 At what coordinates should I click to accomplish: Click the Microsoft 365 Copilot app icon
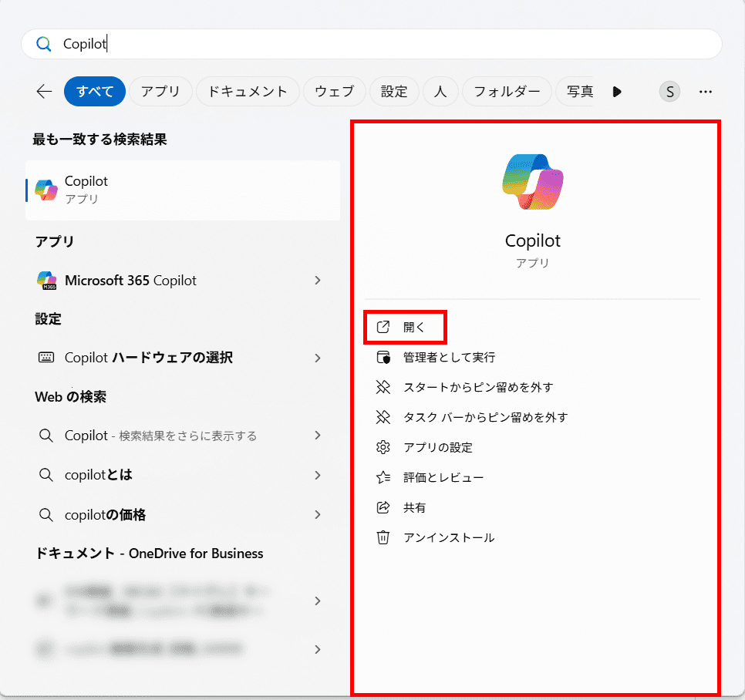tap(47, 280)
